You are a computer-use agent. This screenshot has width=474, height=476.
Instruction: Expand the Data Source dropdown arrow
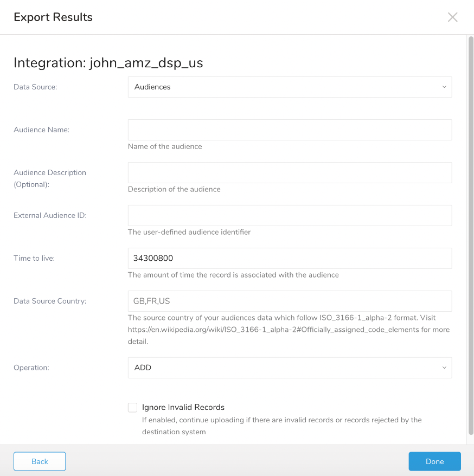[444, 87]
